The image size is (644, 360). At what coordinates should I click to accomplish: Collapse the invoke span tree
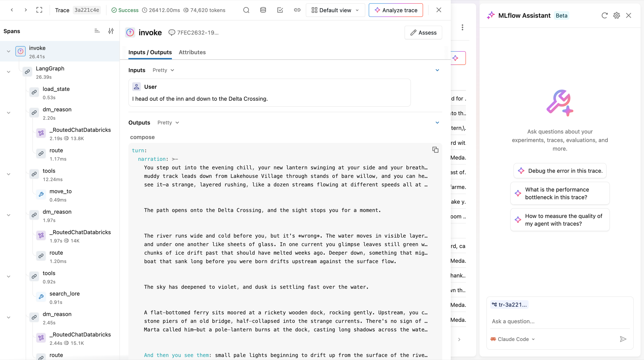[9, 52]
